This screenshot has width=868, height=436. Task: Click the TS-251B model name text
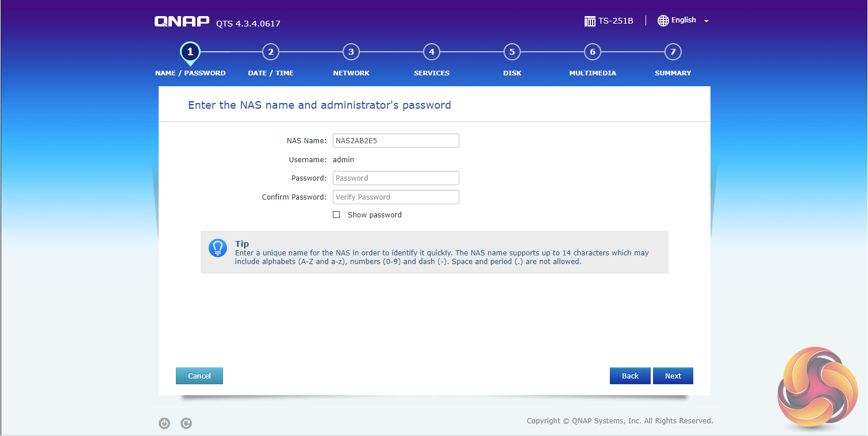pyautogui.click(x=616, y=21)
